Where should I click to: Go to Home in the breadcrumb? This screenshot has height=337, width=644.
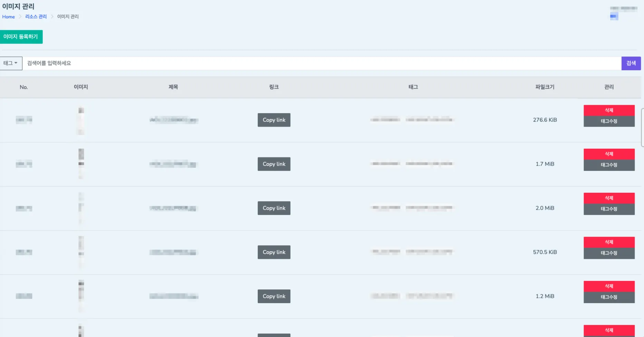click(x=9, y=17)
